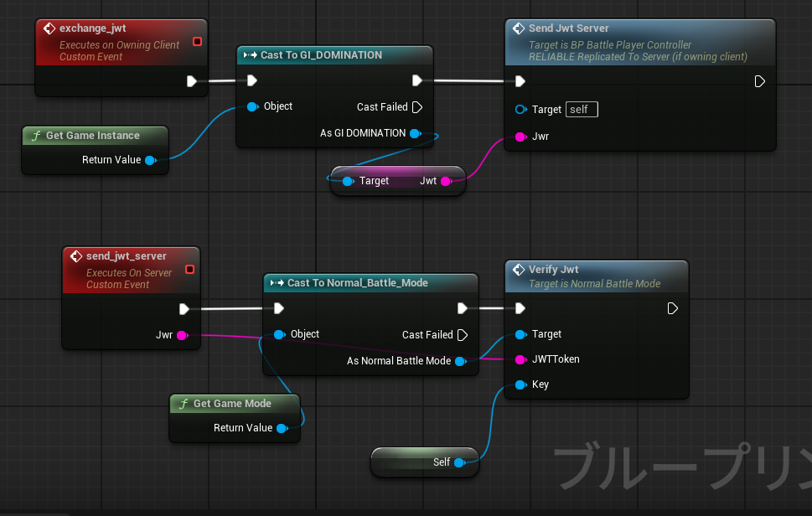Click the As GI DOMINATION output pin
Image resolution: width=812 pixels, height=516 pixels.
[415, 133]
